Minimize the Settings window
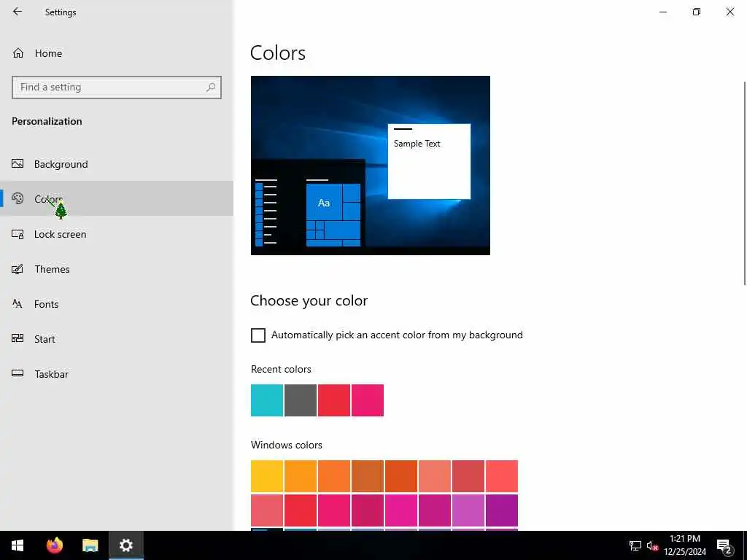Screen dimensions: 747x560 (663, 12)
